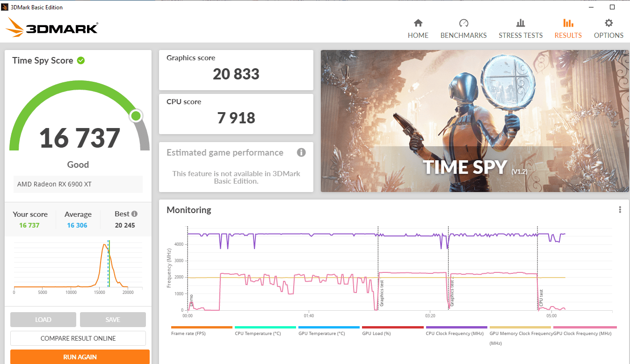Image resolution: width=630 pixels, height=364 pixels.
Task: Click the CPU score label
Action: pyautogui.click(x=184, y=101)
